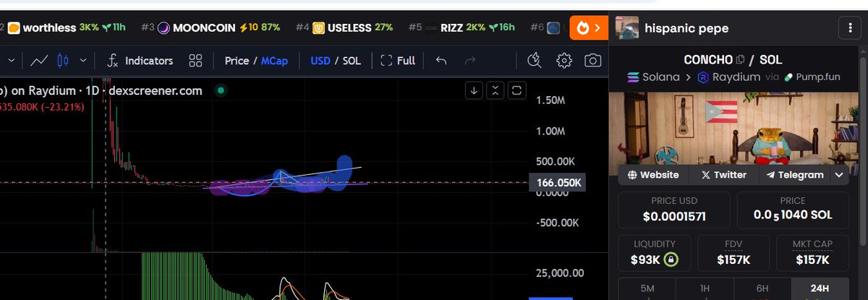The width and height of the screenshot is (868, 300).
Task: Click the hispanic pepe token avatar
Action: pyautogui.click(x=626, y=28)
